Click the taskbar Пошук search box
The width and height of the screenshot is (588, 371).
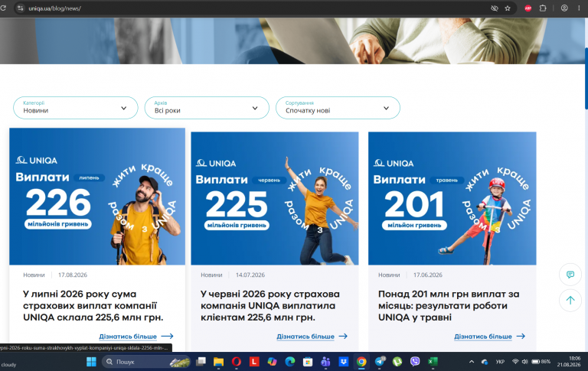click(146, 362)
